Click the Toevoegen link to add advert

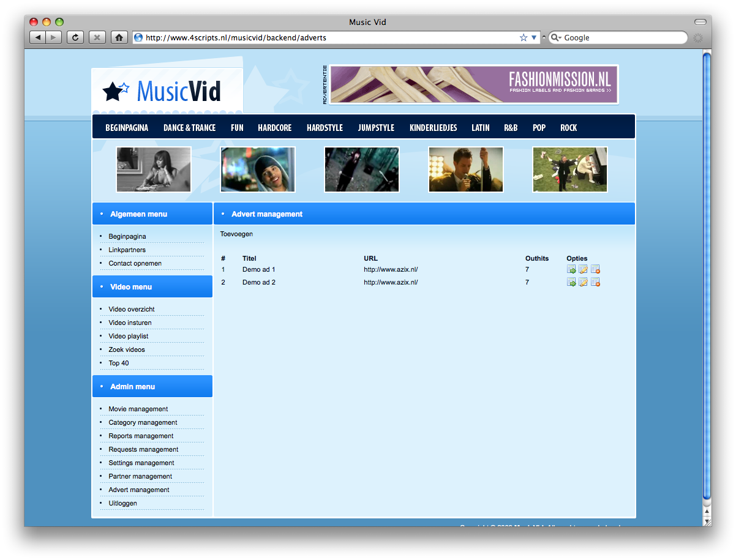(x=236, y=234)
